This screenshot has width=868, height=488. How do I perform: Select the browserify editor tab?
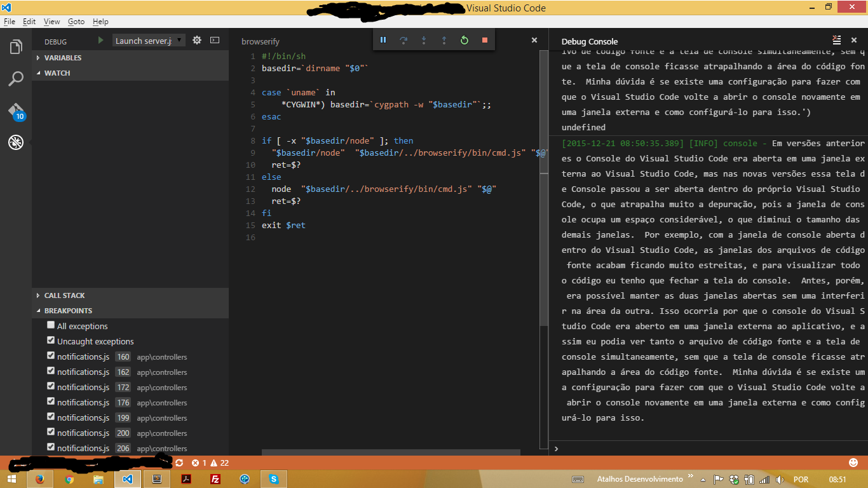261,41
